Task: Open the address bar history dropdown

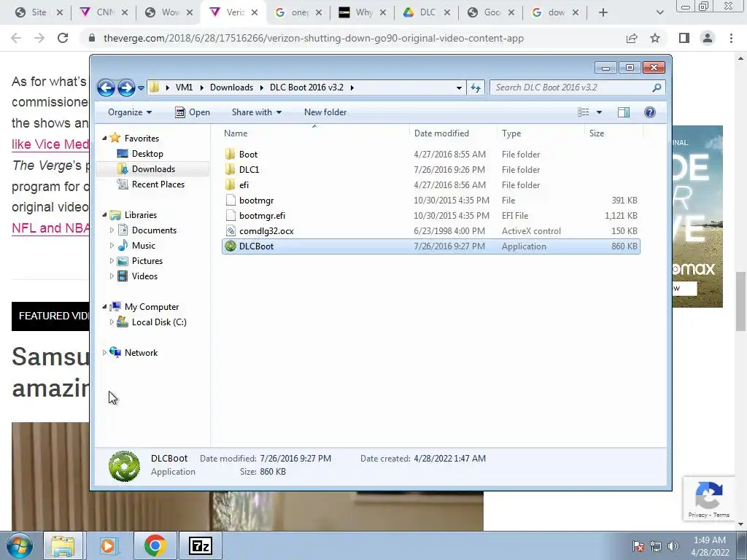Action: pyautogui.click(x=459, y=87)
